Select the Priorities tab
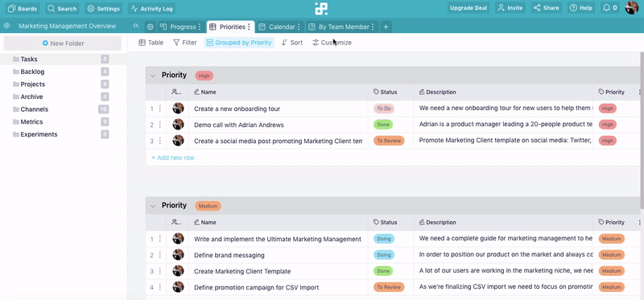The height and width of the screenshot is (300, 644). pyautogui.click(x=230, y=27)
